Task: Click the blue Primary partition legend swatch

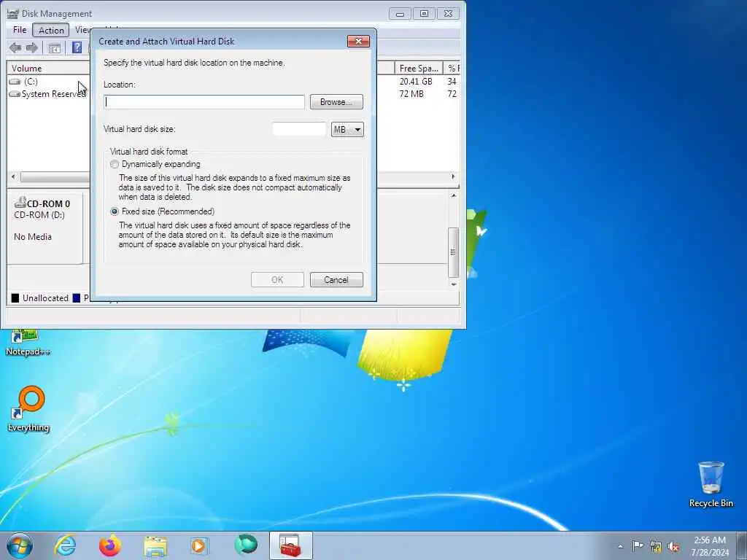Action: coord(76,298)
